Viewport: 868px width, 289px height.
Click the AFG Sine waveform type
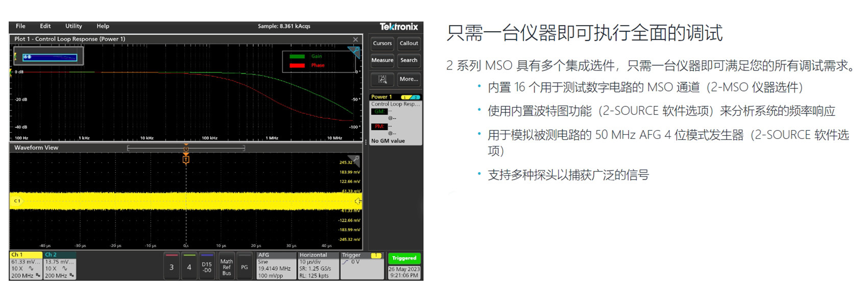(x=263, y=262)
